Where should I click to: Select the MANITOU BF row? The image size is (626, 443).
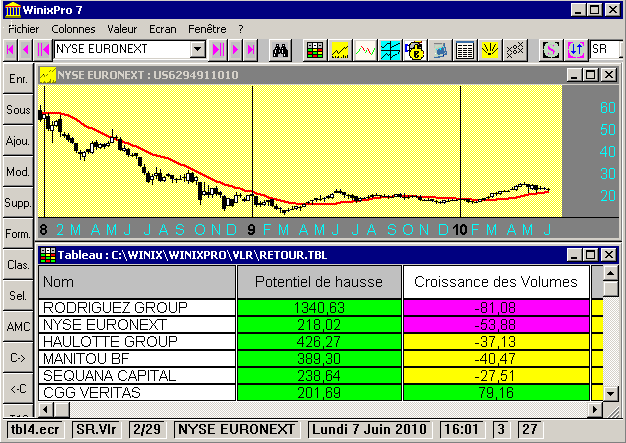(137, 359)
